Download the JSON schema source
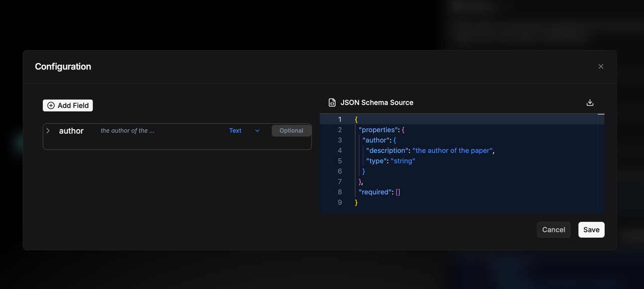This screenshot has height=289, width=644. coord(590,103)
